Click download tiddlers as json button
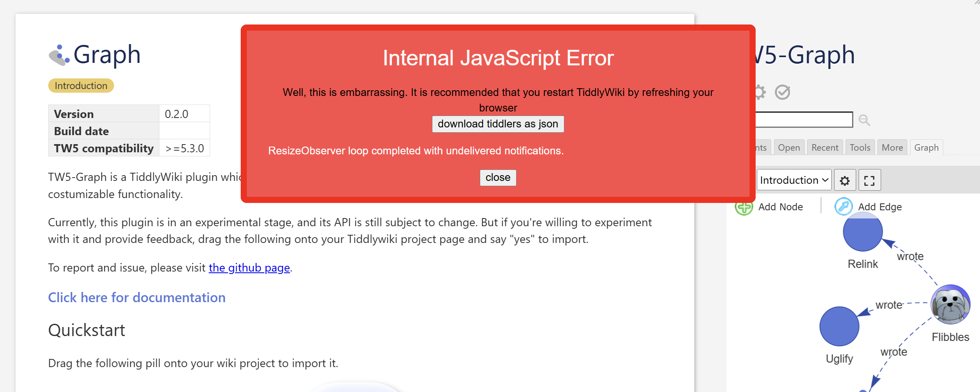Viewport: 980px width, 392px height. pos(498,124)
